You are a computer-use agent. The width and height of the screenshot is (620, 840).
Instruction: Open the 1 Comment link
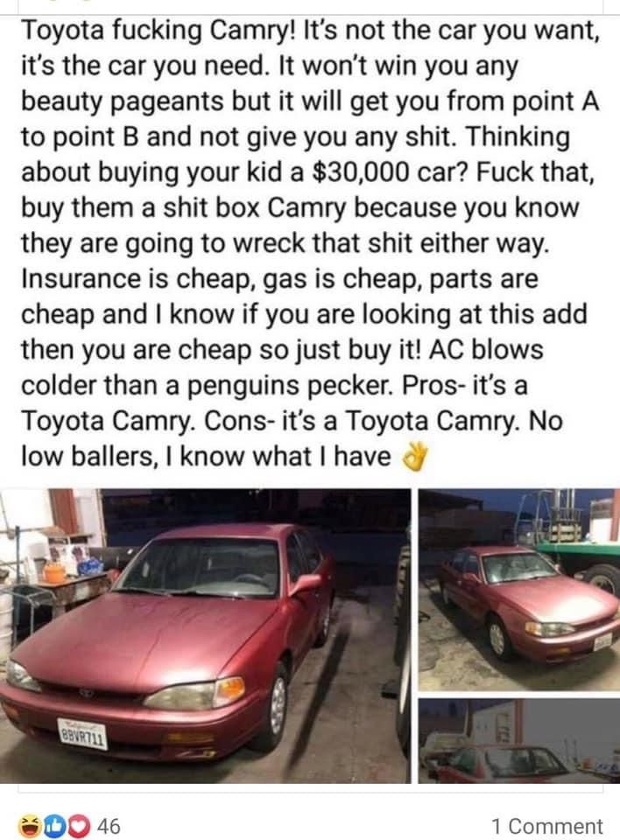pyautogui.click(x=547, y=827)
